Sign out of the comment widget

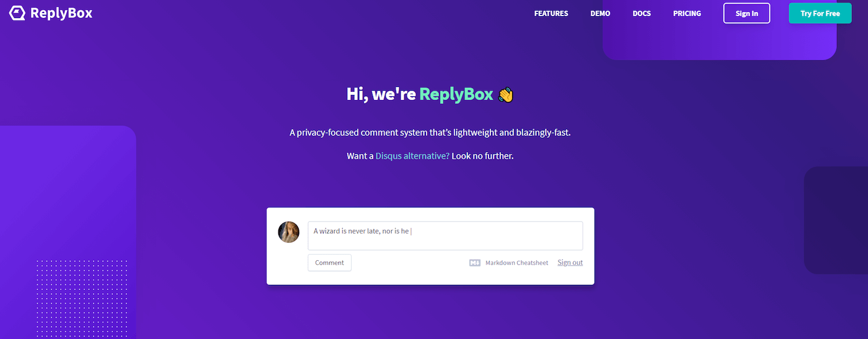pos(570,263)
